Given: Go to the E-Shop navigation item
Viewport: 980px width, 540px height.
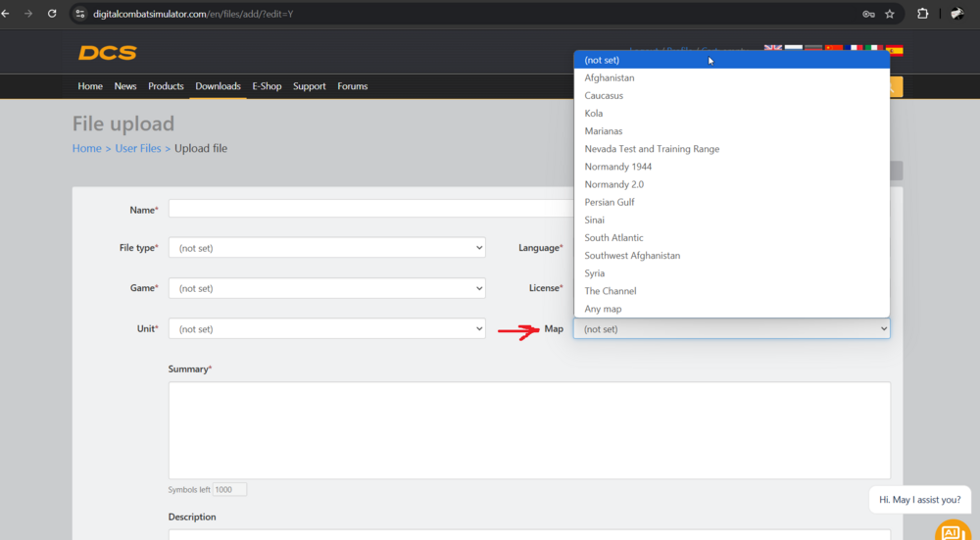Looking at the screenshot, I should [x=267, y=86].
